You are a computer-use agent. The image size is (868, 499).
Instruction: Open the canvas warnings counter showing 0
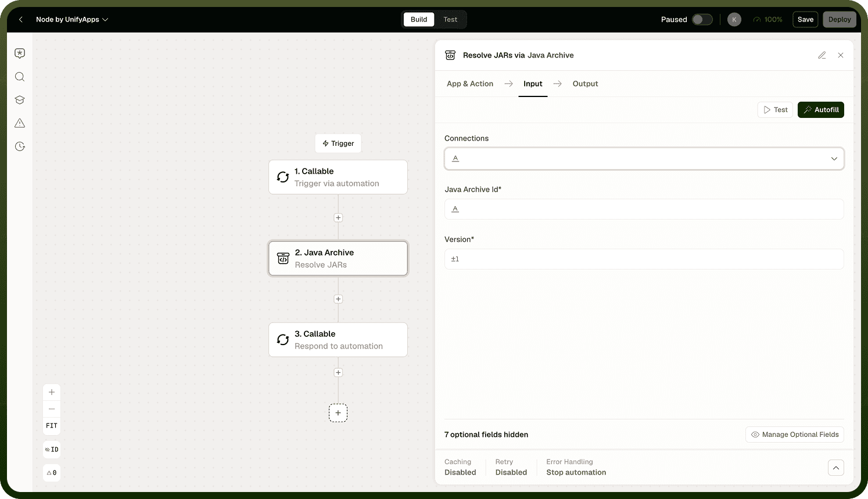coord(52,473)
